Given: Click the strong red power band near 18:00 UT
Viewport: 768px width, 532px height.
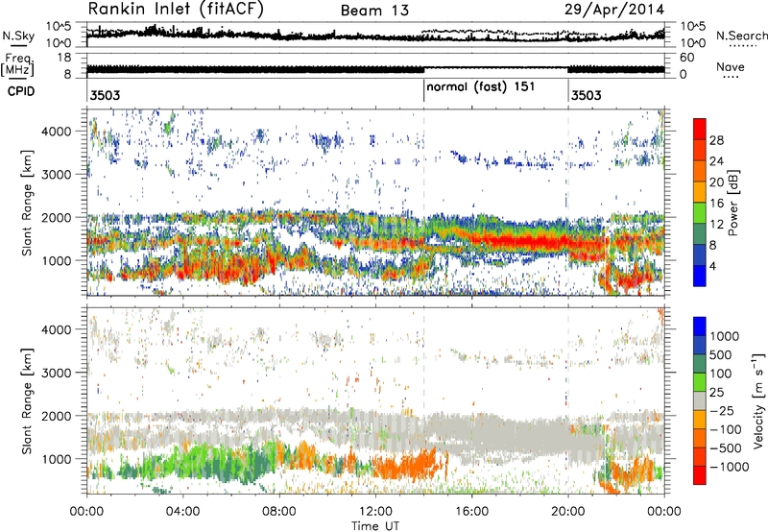Looking at the screenshot, I should tap(520, 241).
